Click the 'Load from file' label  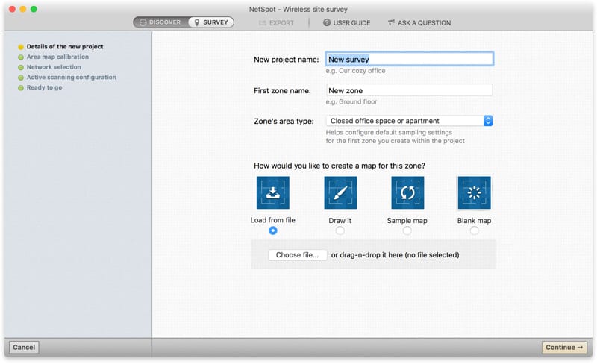(272, 220)
